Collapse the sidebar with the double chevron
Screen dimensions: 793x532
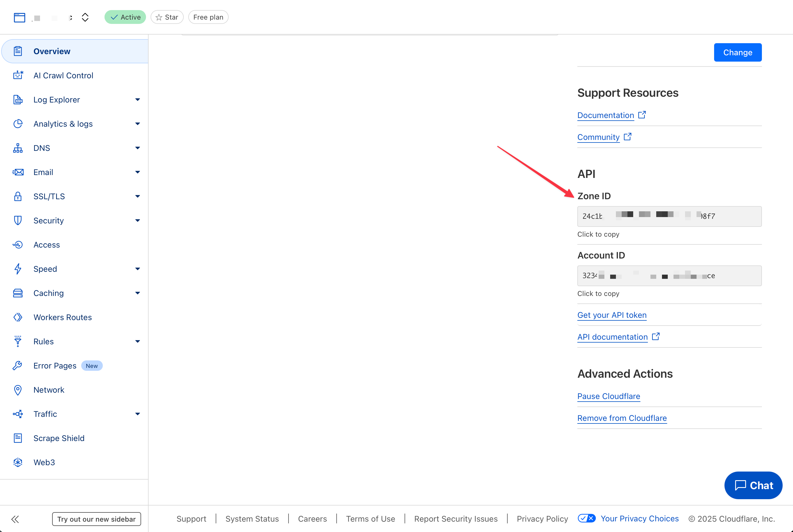click(15, 519)
